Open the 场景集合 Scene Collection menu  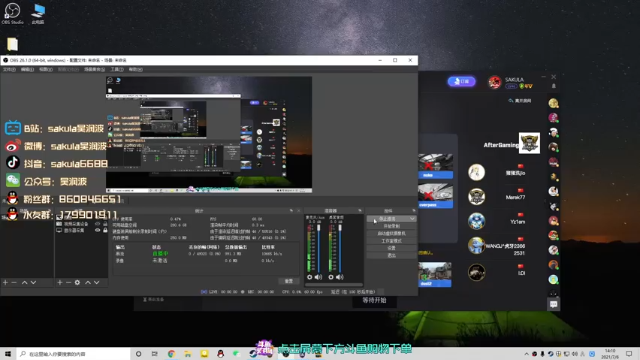click(x=94, y=69)
